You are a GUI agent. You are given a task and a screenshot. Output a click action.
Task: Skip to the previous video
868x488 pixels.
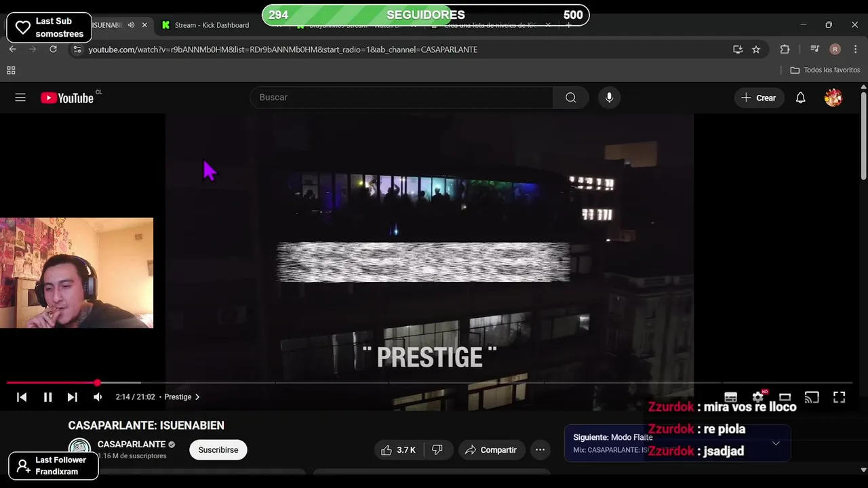point(22,397)
